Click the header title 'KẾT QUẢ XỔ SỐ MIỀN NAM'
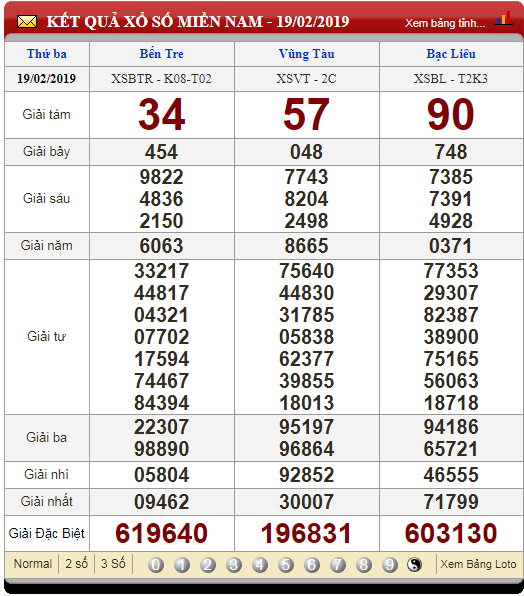 click(154, 21)
